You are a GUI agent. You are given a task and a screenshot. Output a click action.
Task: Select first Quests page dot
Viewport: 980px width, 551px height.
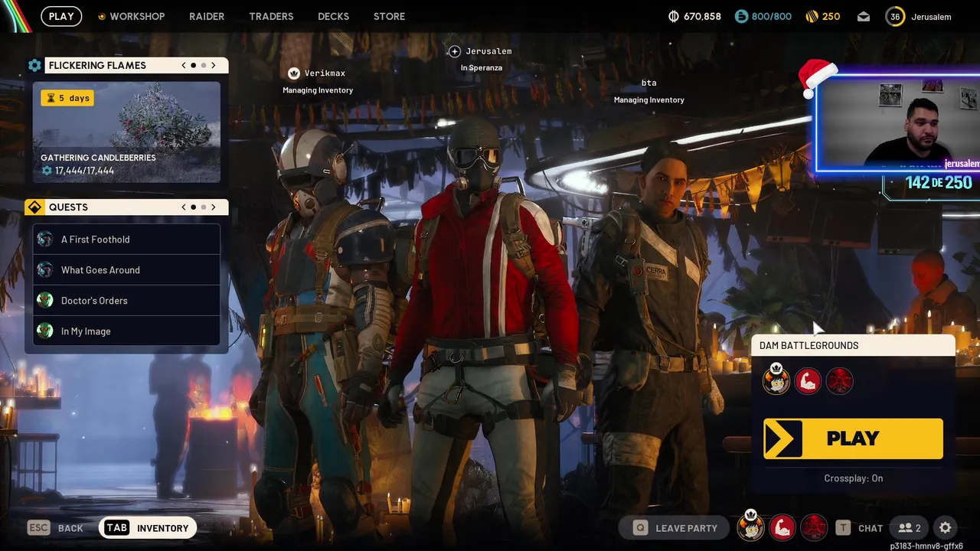193,207
